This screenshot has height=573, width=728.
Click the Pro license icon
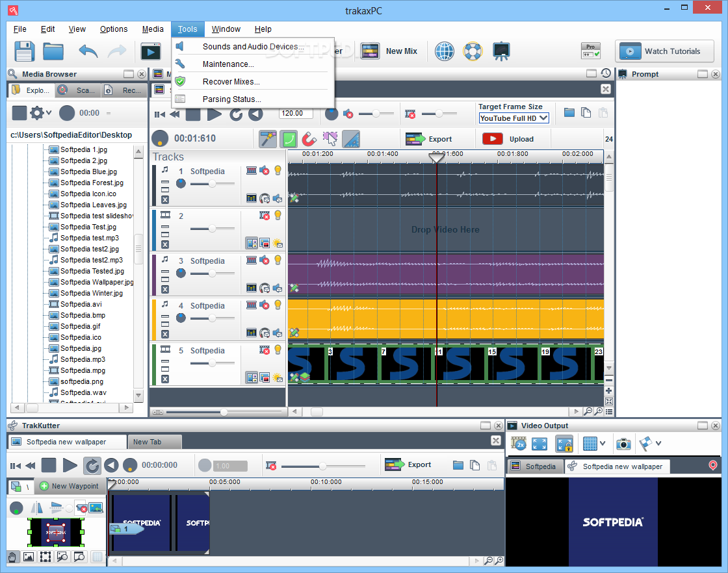(x=591, y=51)
